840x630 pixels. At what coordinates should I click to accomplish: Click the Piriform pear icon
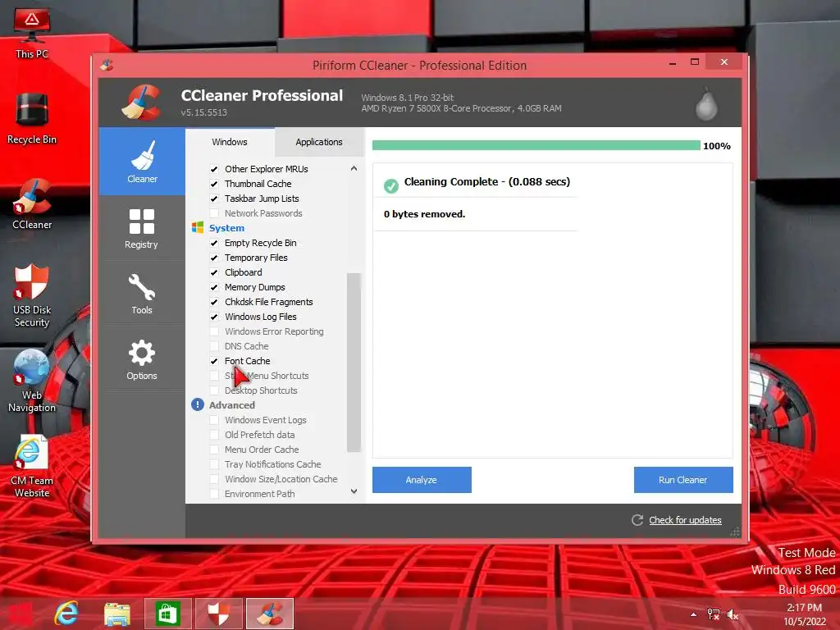706,104
